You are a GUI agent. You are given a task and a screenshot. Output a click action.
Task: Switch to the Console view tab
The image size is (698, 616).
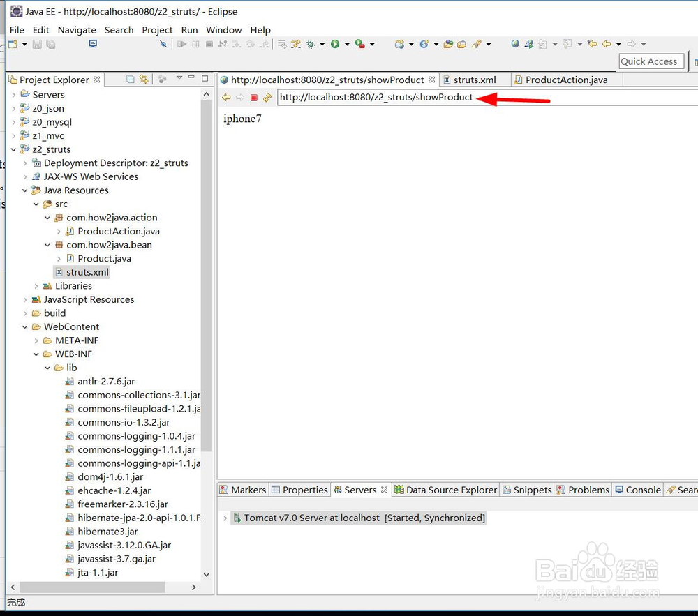point(638,490)
